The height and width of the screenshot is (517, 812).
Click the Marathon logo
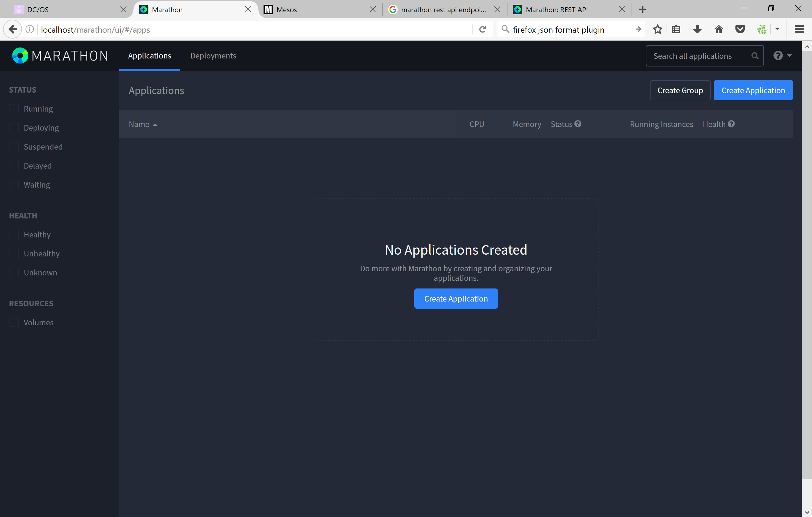click(x=60, y=55)
